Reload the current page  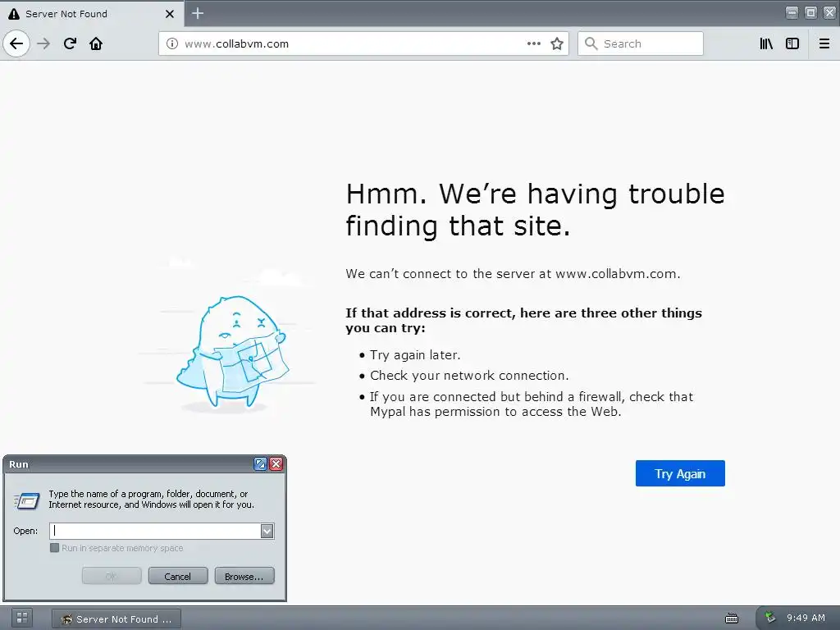70,43
